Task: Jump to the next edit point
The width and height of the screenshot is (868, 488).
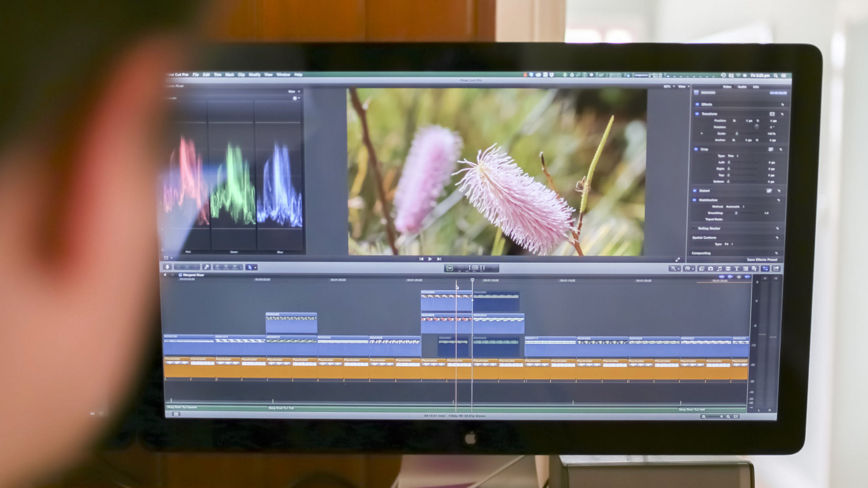Action: pos(439,259)
